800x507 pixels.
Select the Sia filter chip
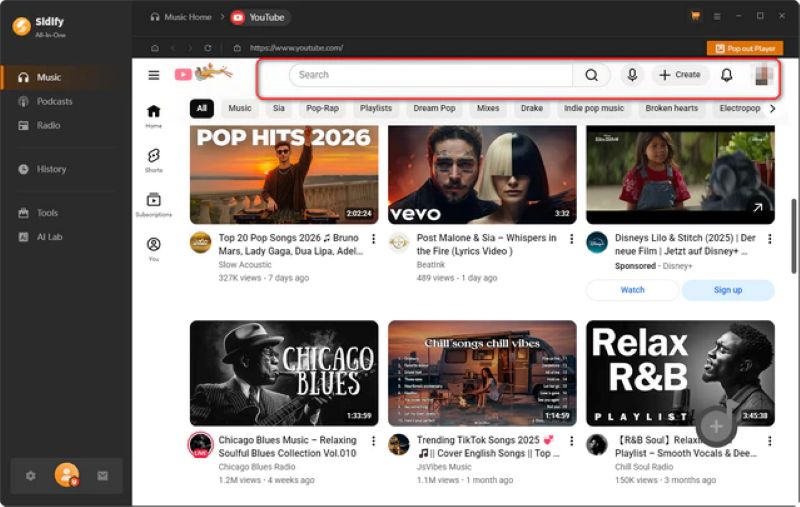tap(279, 108)
